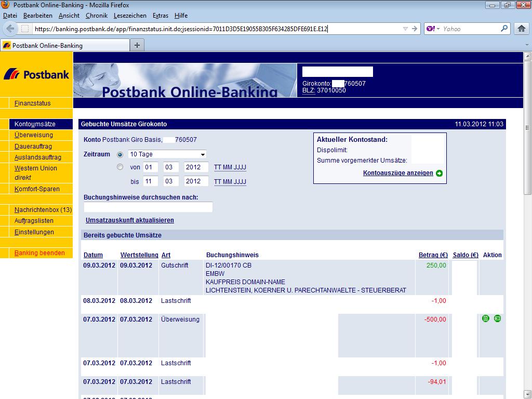Open the URL history dropdown arrow
This screenshot has height=399, width=532.
(x=405, y=29)
